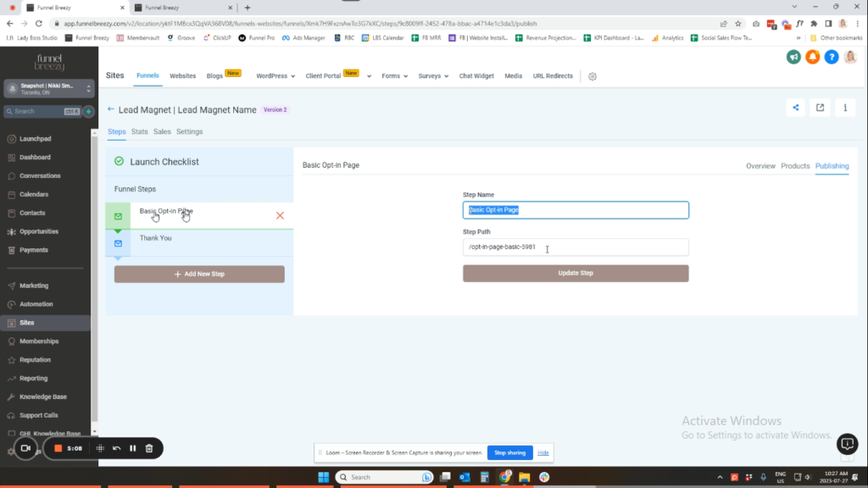Viewport: 868px width, 488px height.
Task: Delete the Loom recording with trash icon
Action: click(x=149, y=448)
